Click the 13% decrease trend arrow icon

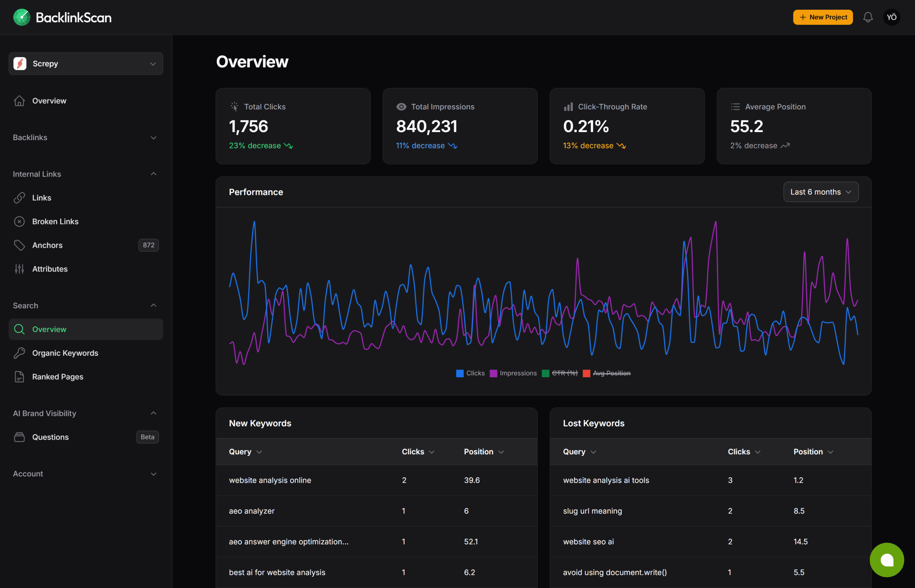(x=621, y=145)
